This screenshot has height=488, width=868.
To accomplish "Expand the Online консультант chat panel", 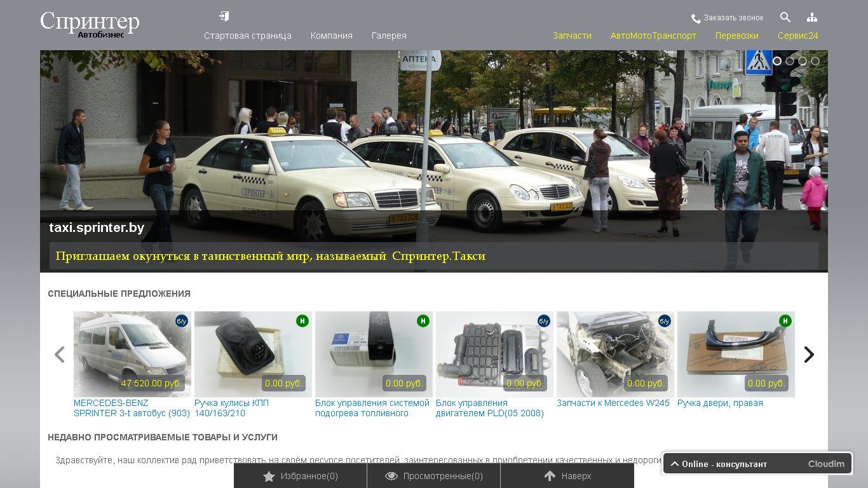I will coord(757,464).
